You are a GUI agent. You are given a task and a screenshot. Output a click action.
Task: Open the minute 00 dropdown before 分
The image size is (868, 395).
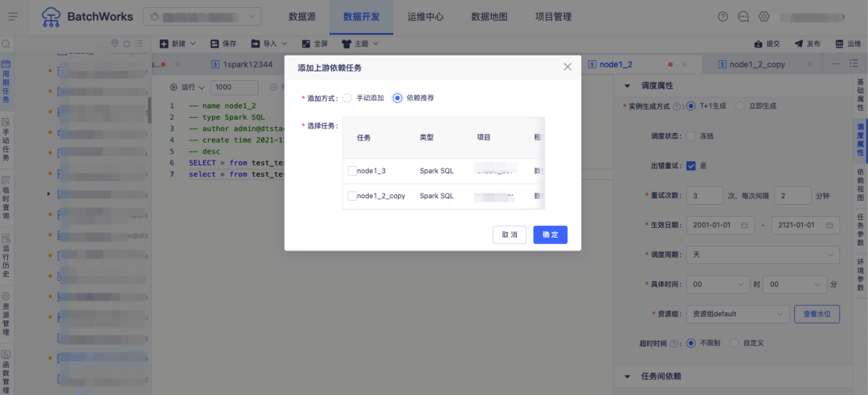click(795, 284)
